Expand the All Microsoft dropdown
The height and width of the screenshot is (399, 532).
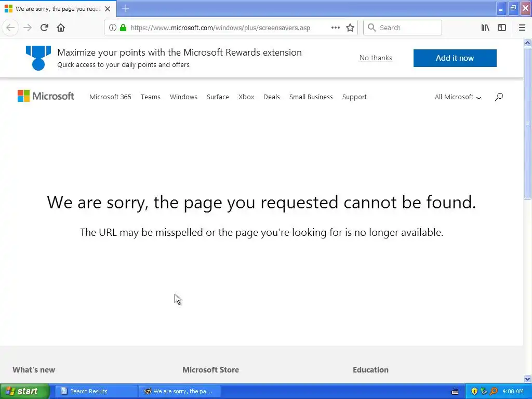click(458, 97)
